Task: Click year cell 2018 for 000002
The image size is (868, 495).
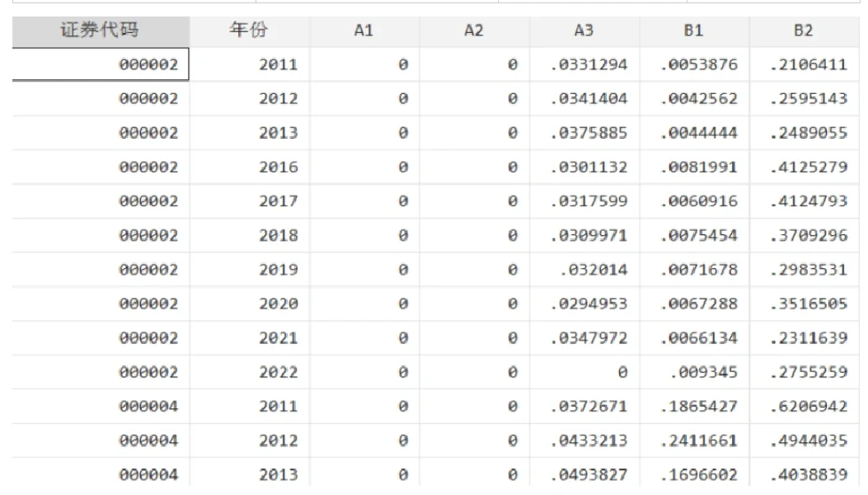Action: coord(249,236)
